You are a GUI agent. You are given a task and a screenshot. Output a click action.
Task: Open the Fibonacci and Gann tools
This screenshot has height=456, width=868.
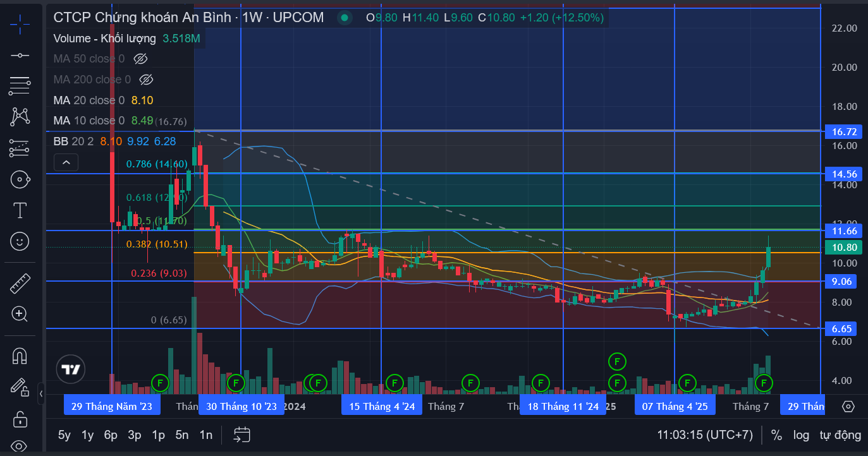pyautogui.click(x=20, y=86)
